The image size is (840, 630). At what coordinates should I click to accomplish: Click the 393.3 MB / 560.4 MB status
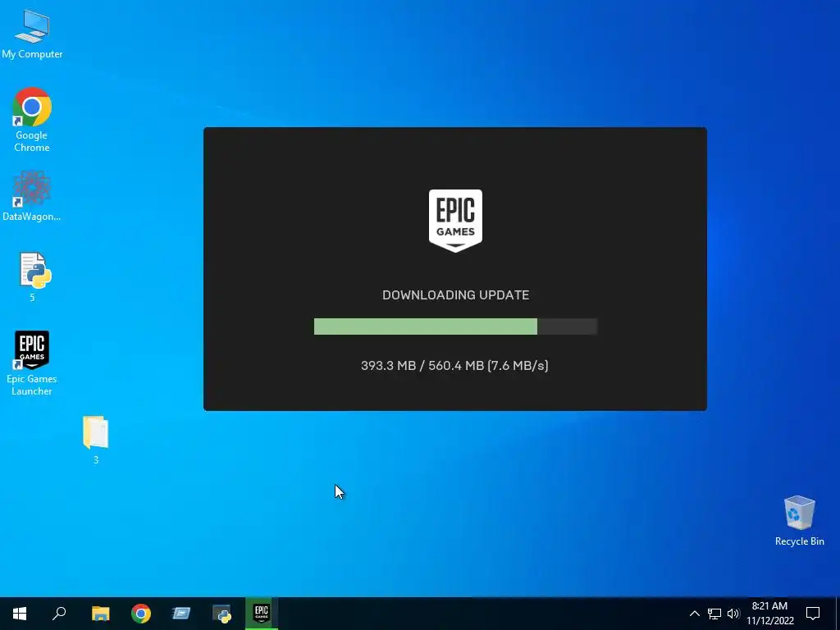454,365
